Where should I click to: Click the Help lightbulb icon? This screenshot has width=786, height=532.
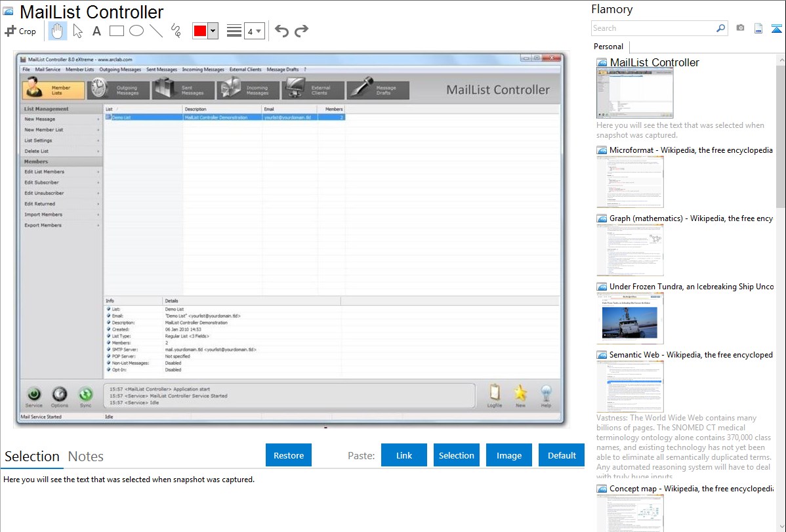546,393
